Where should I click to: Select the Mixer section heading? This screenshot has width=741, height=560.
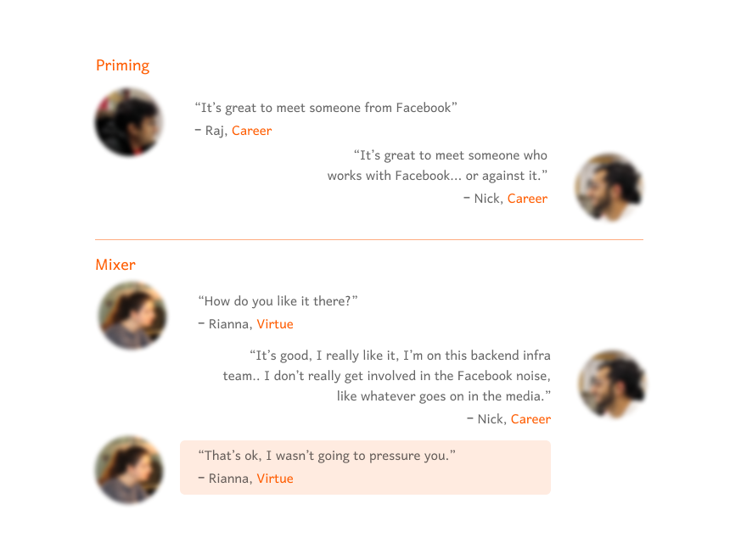115,265
